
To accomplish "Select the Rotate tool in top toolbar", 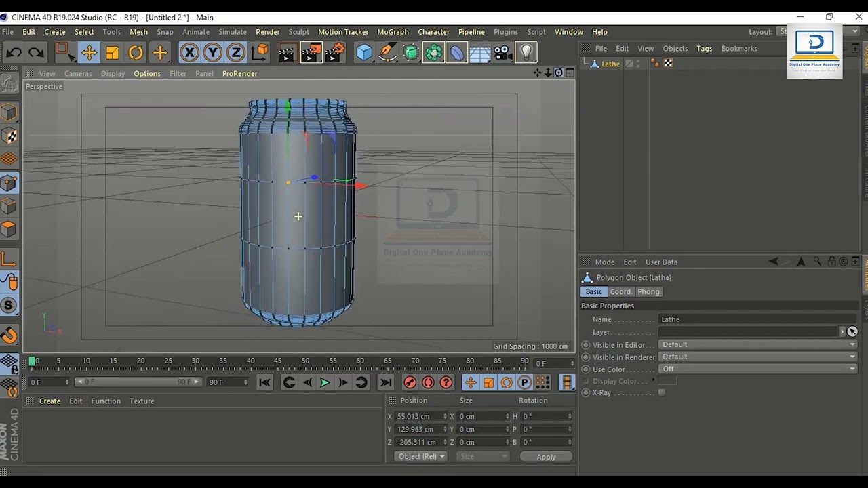I will [136, 52].
